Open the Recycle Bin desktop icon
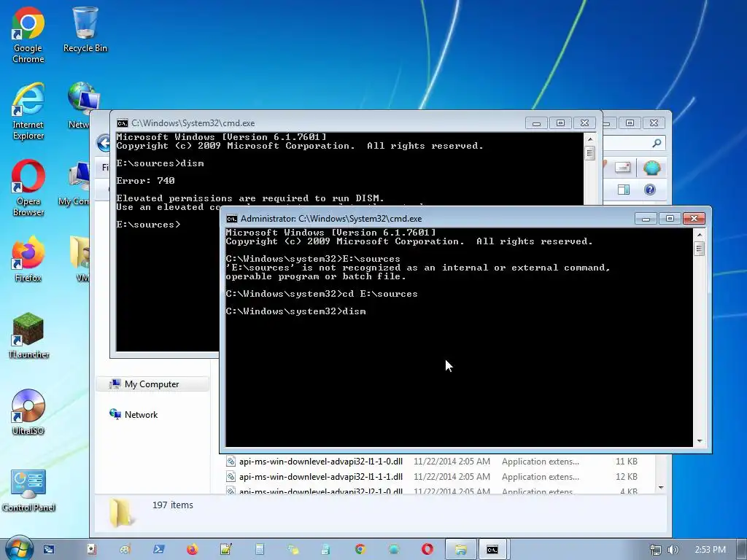Viewport: 747px width, 560px height. coord(85,29)
